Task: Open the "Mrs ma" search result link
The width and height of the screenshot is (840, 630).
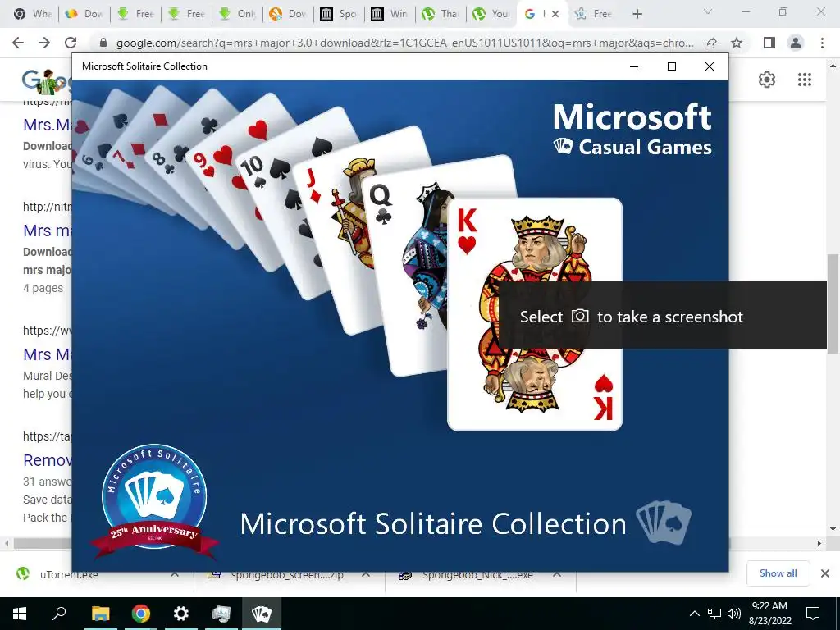Action: pyautogui.click(x=47, y=231)
